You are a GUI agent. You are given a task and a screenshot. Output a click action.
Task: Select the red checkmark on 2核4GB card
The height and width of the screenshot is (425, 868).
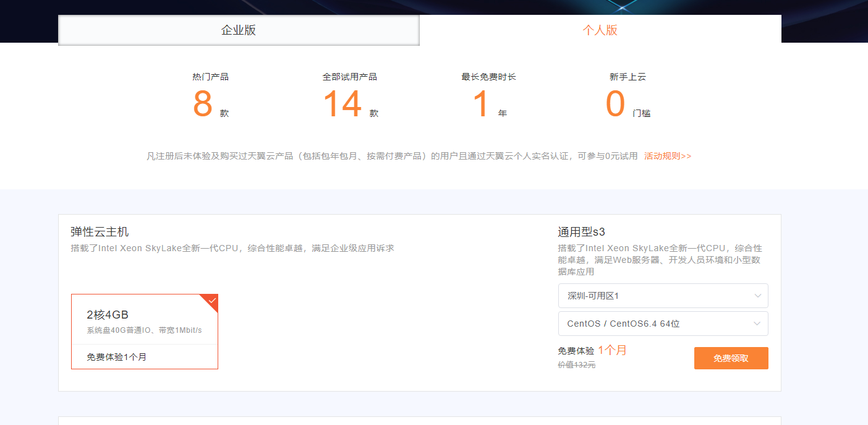pos(212,303)
